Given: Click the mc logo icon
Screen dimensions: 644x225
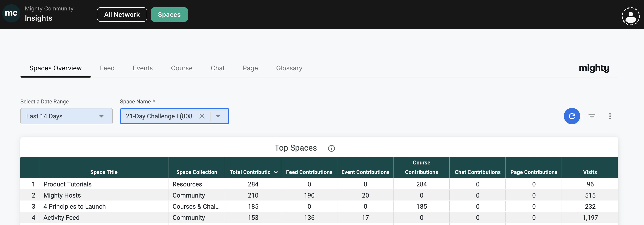Looking at the screenshot, I should coord(11,14).
